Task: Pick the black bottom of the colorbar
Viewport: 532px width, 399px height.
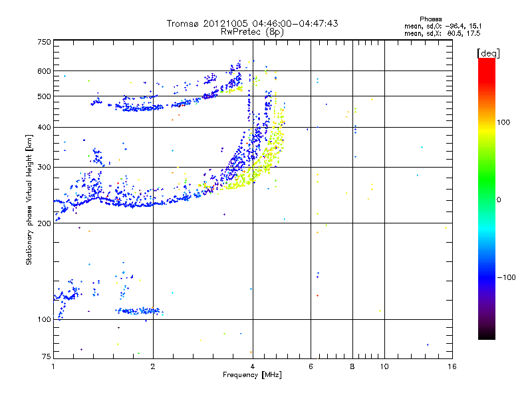Action: click(487, 335)
